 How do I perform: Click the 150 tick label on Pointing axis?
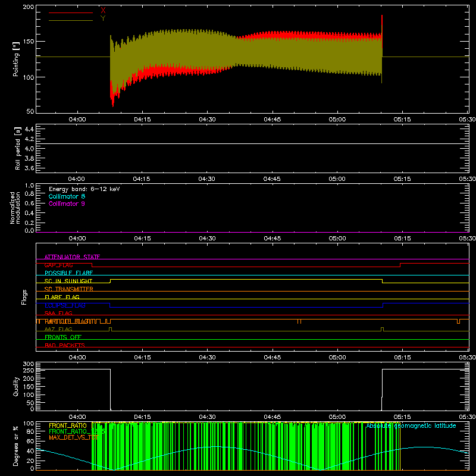click(29, 41)
